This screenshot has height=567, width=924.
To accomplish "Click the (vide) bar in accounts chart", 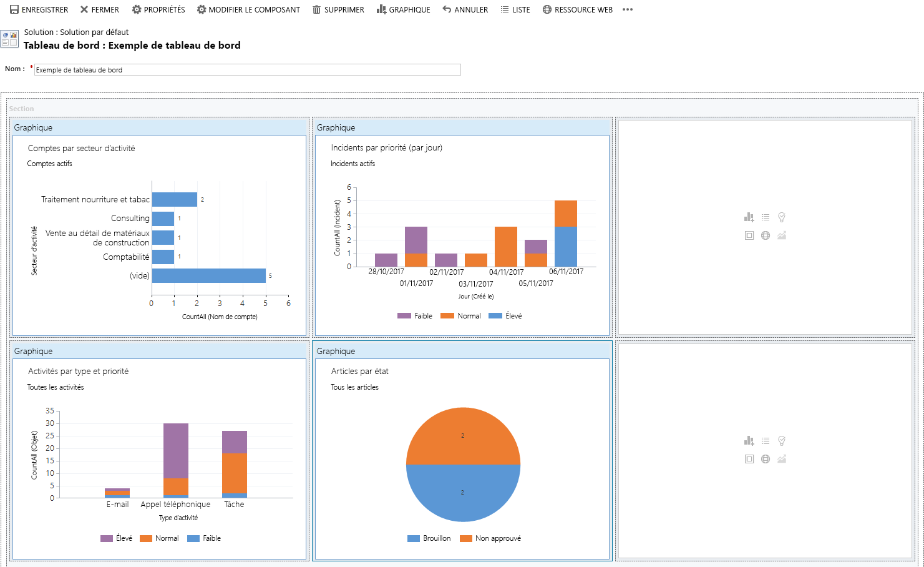I will click(209, 275).
